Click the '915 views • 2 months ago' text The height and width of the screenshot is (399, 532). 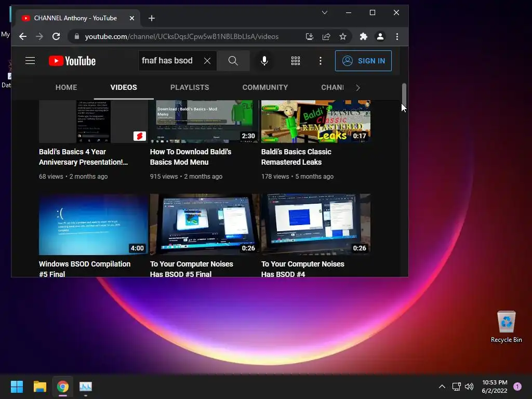(x=187, y=177)
